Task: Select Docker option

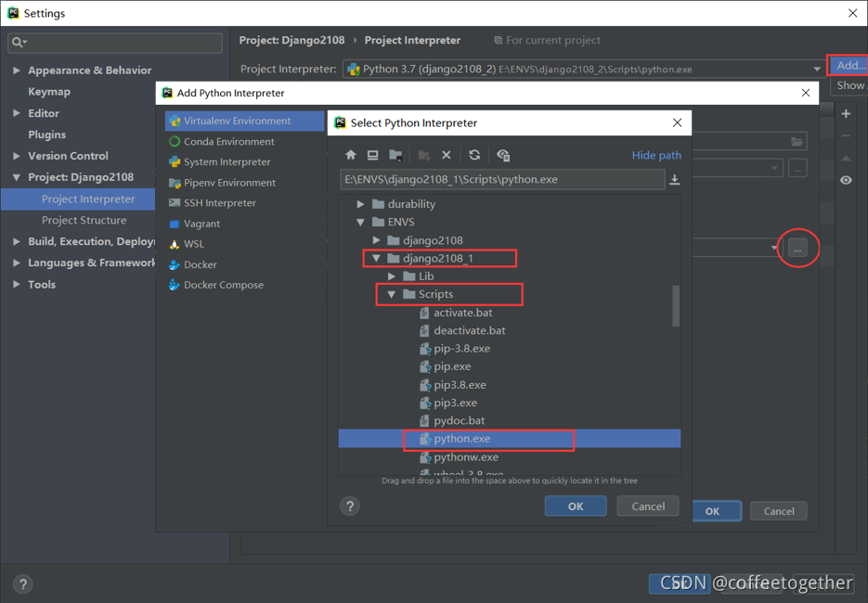Action: pos(245,264)
